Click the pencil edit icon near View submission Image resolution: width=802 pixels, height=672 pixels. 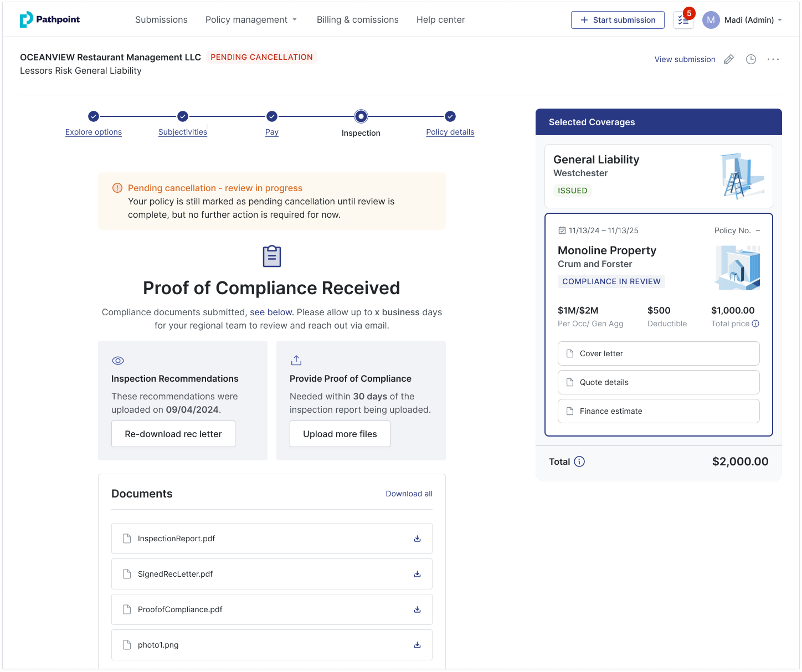729,59
